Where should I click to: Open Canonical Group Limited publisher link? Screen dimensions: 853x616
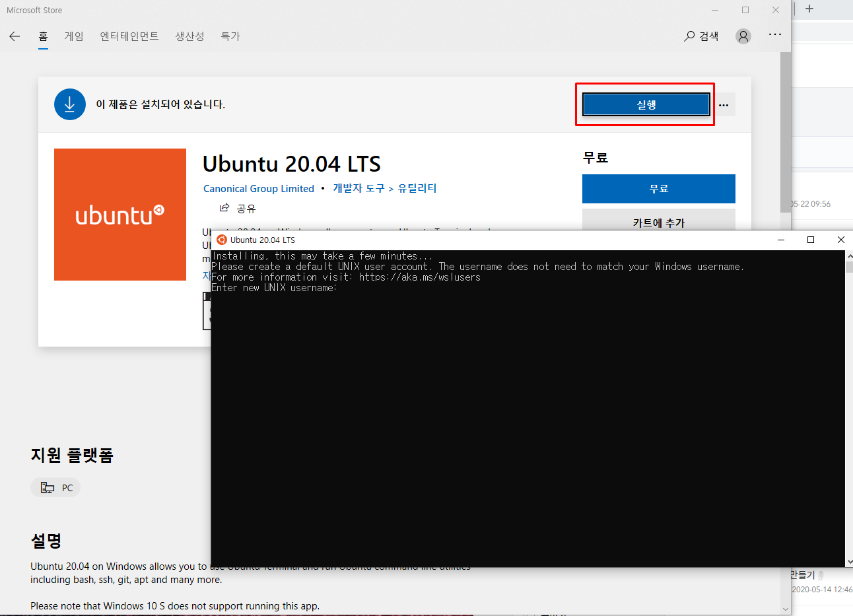click(259, 189)
